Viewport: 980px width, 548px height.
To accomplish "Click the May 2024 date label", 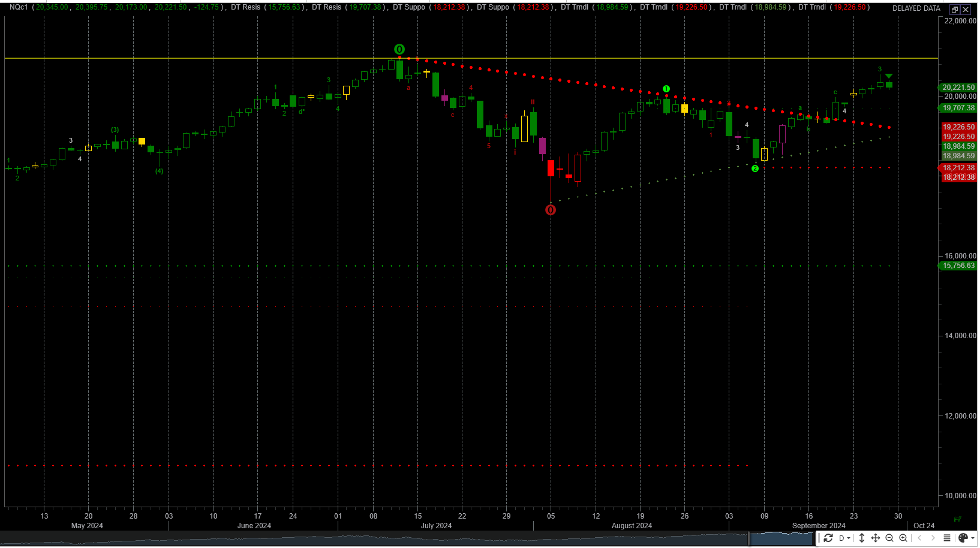I will tap(87, 526).
